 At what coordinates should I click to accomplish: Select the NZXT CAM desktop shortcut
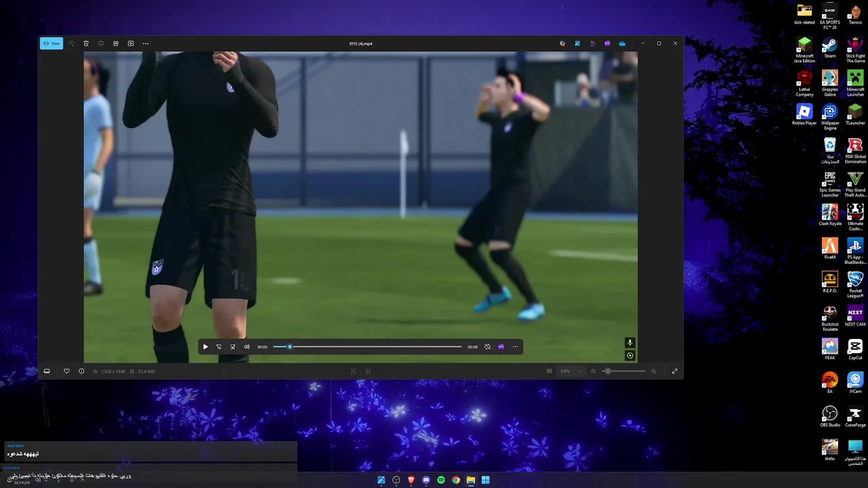click(x=855, y=316)
